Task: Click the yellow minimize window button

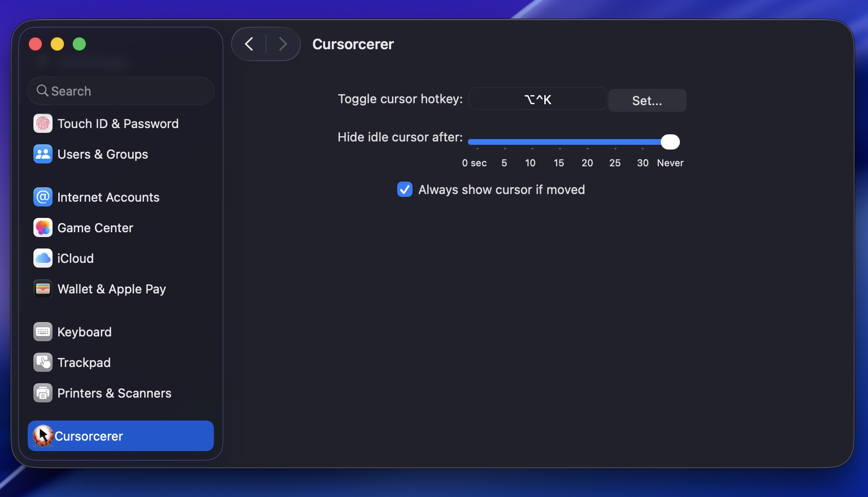Action: 57,44
